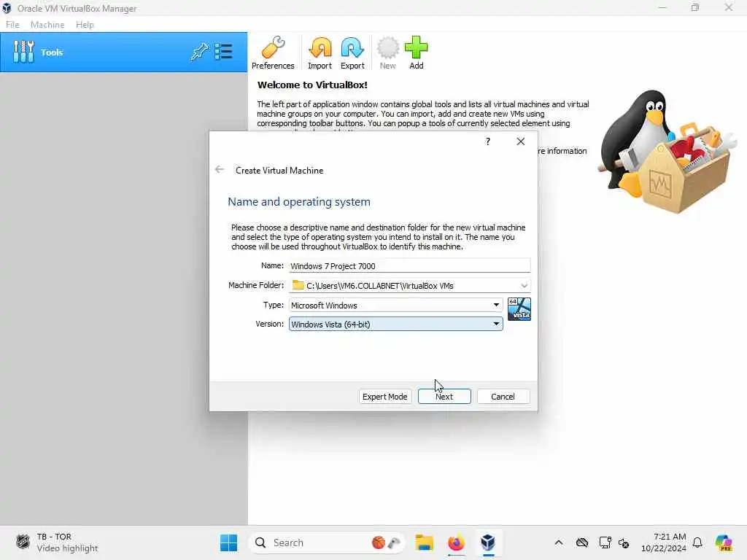Click the Welcome to VirtualBox heading
This screenshot has height=560, width=747.
[312, 85]
